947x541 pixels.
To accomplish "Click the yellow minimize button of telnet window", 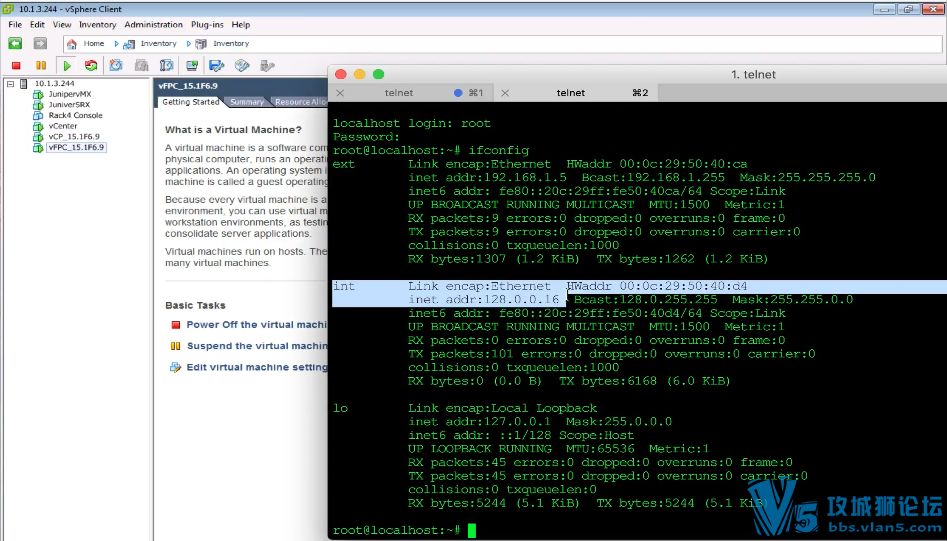I will pyautogui.click(x=359, y=74).
